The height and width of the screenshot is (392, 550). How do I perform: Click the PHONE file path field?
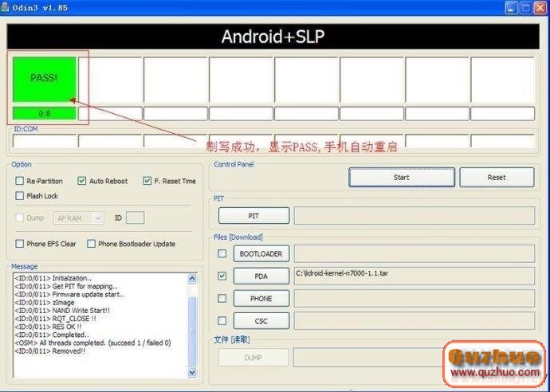(414, 299)
